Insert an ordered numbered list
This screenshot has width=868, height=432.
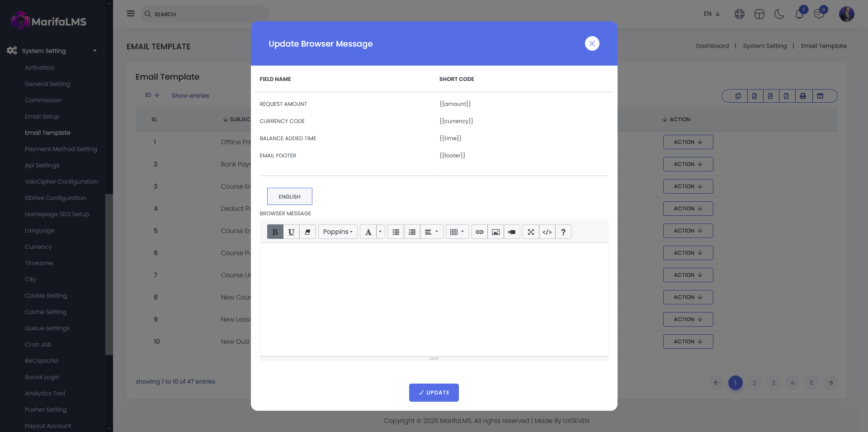click(x=412, y=232)
